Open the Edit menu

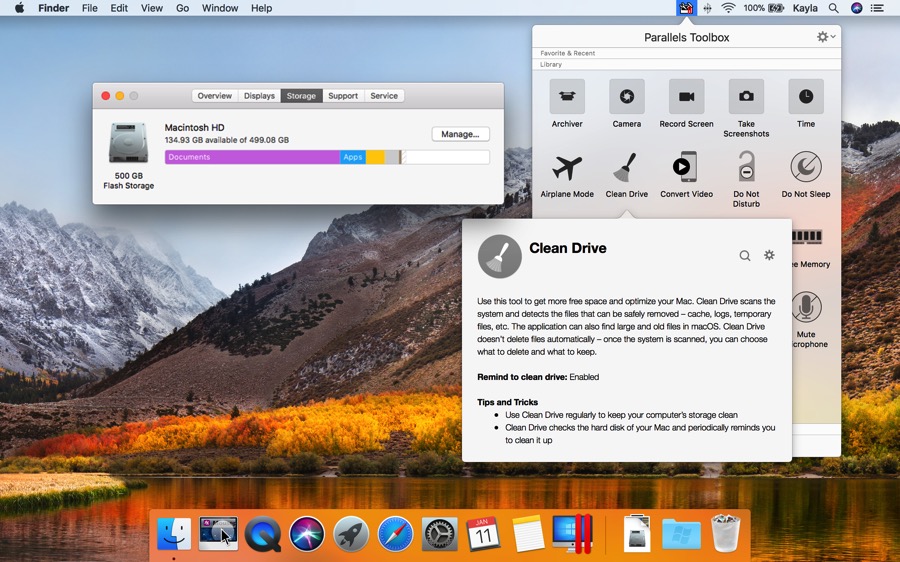(x=119, y=8)
